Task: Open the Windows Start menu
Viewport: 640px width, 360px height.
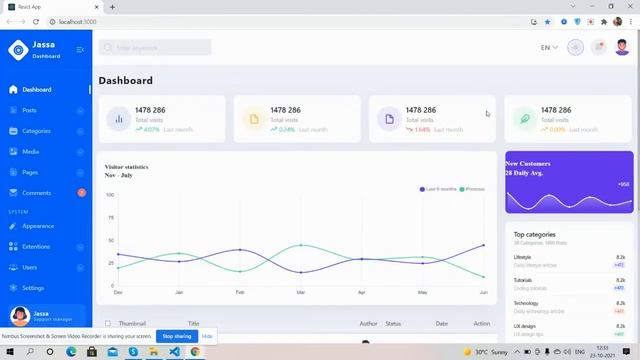Action: click(x=10, y=351)
